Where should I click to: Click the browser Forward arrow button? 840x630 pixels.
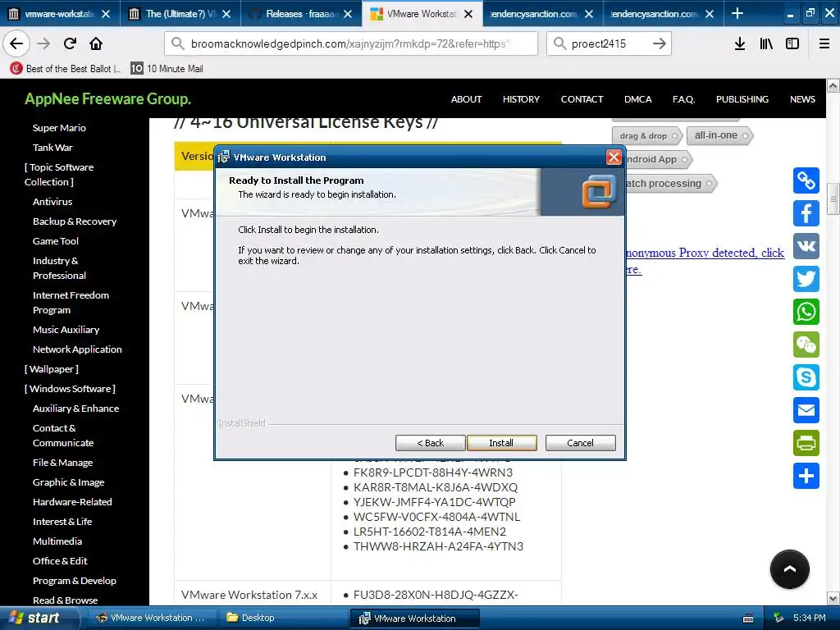43,43
